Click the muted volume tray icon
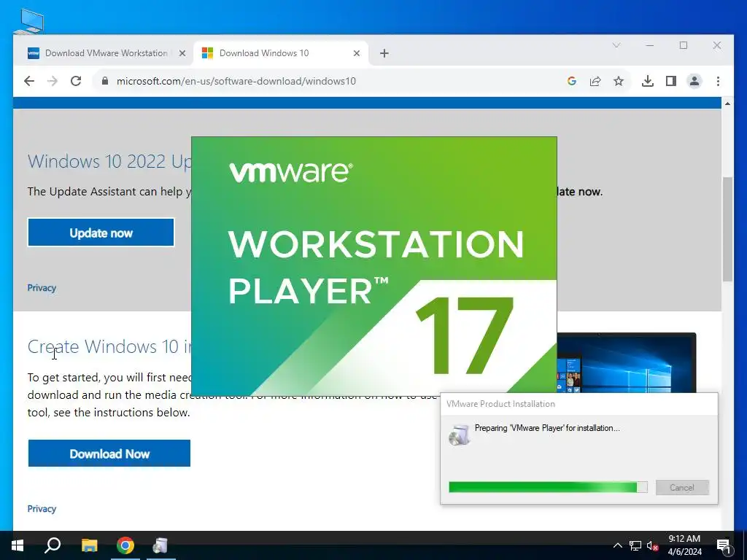747x560 pixels. point(652,545)
